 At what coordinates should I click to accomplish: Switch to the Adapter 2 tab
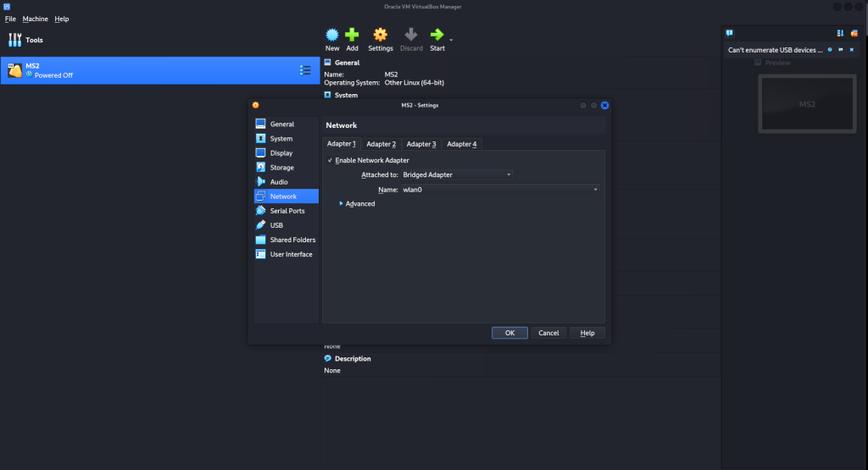(381, 144)
